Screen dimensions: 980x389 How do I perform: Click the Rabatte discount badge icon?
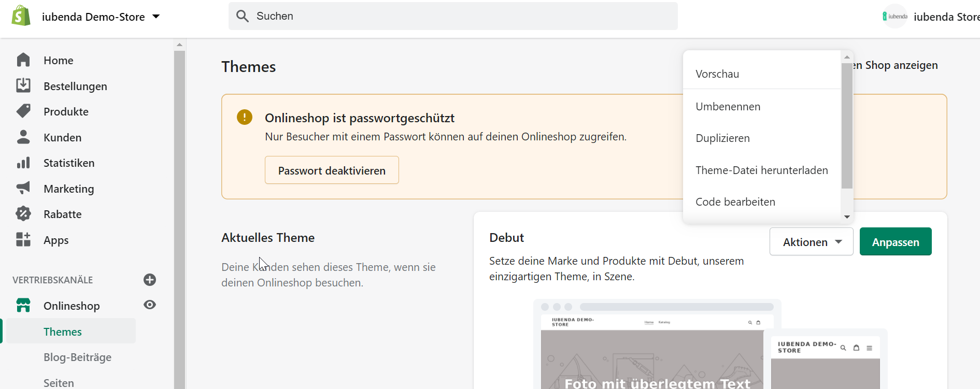click(23, 213)
